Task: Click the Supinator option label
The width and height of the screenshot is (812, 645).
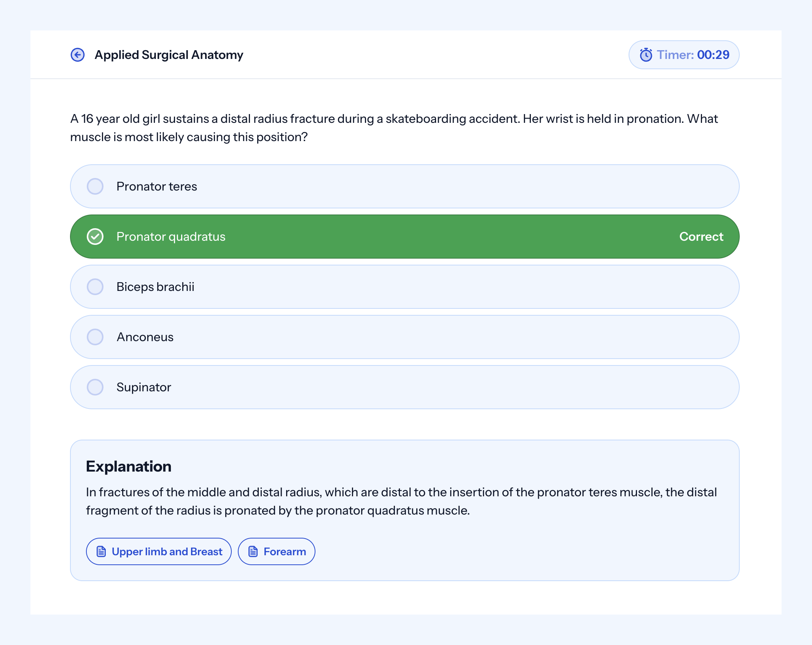Action: click(x=144, y=387)
